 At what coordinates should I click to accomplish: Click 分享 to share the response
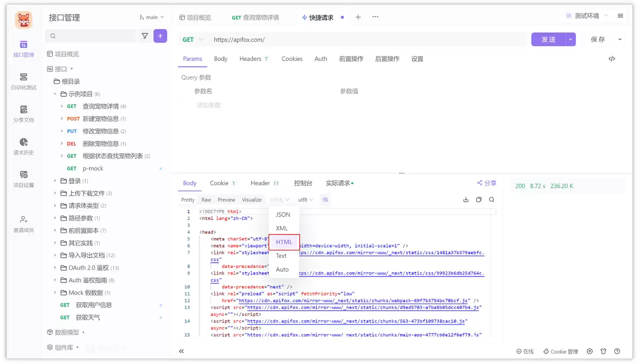point(486,183)
